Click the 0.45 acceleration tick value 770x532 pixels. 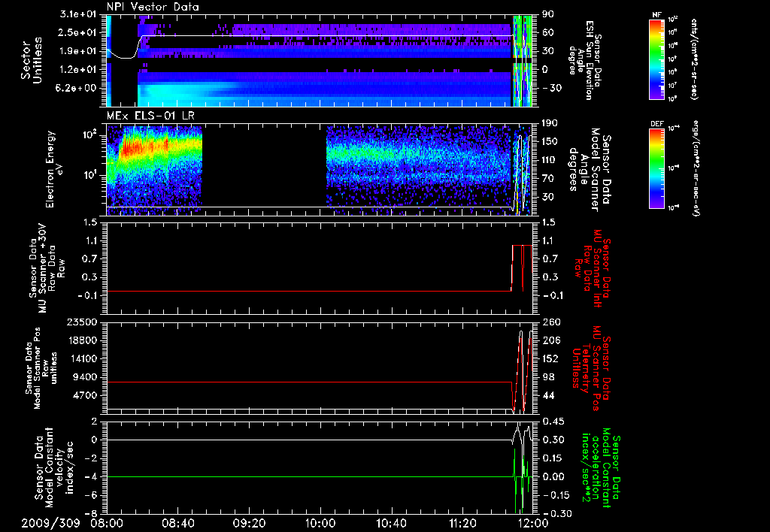(x=553, y=422)
